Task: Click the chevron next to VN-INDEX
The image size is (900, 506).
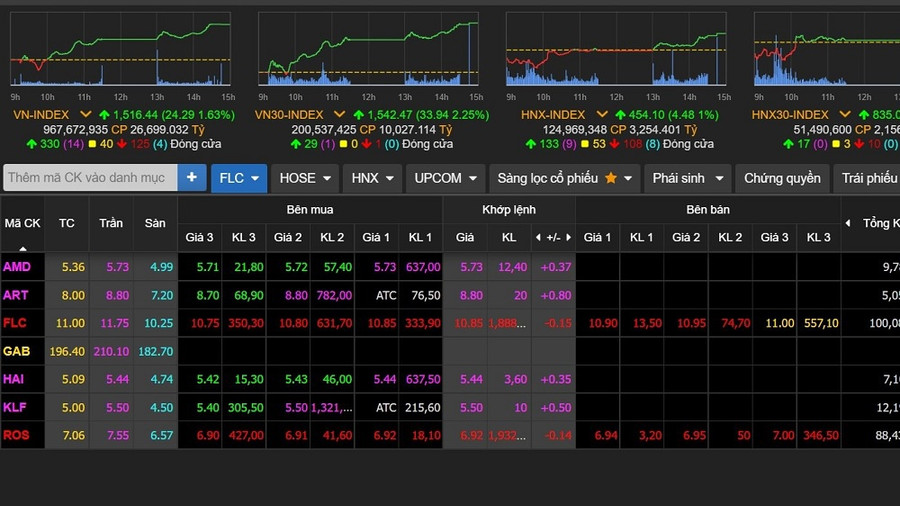Action: point(85,115)
